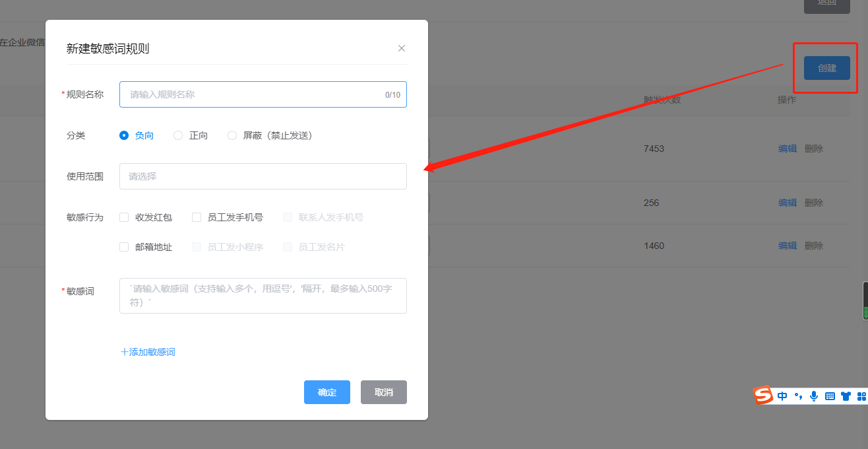
Task: Open the Sogou toolbox grid icon
Action: 861,396
